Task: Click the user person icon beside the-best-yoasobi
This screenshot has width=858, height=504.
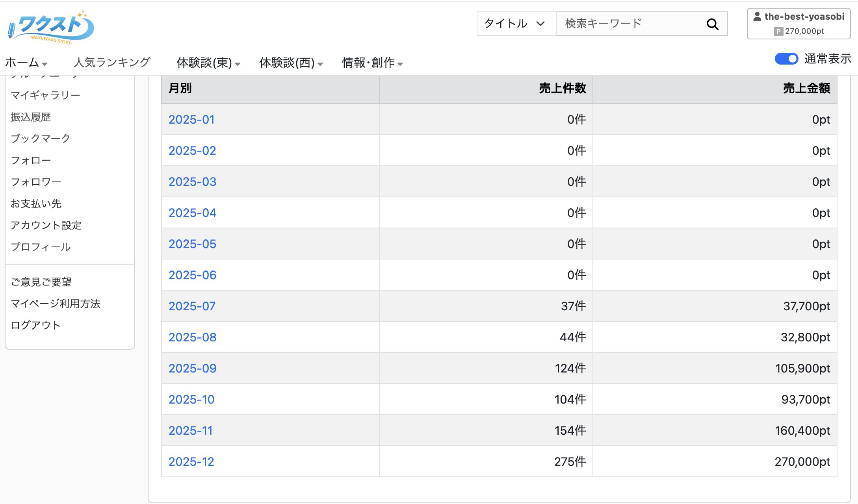Action: 757,16
